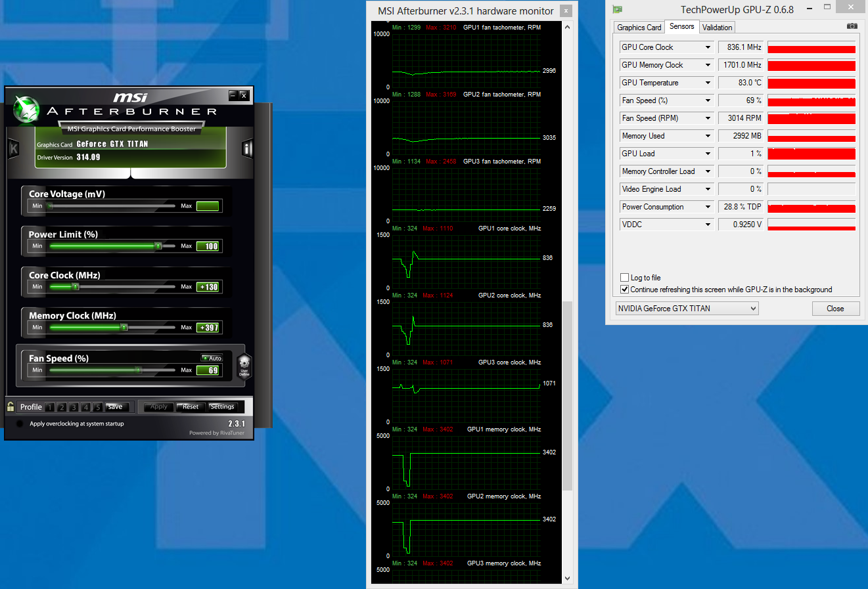This screenshot has height=589, width=868.
Task: Click the Power Consumption value 28.8 % TDP
Action: point(741,207)
